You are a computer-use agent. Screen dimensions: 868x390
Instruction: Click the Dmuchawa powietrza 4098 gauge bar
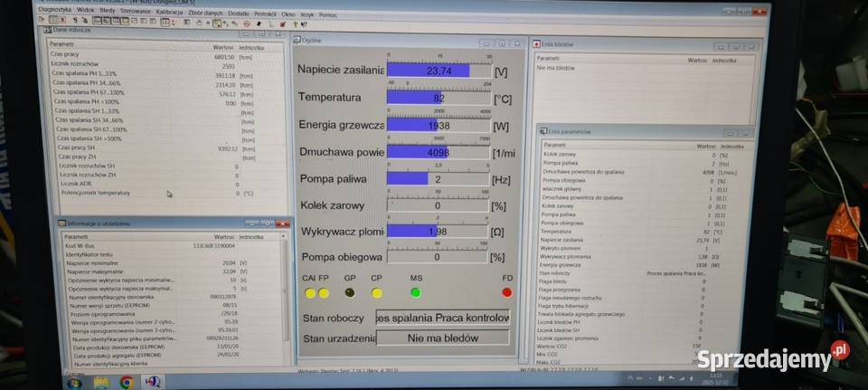(x=438, y=152)
